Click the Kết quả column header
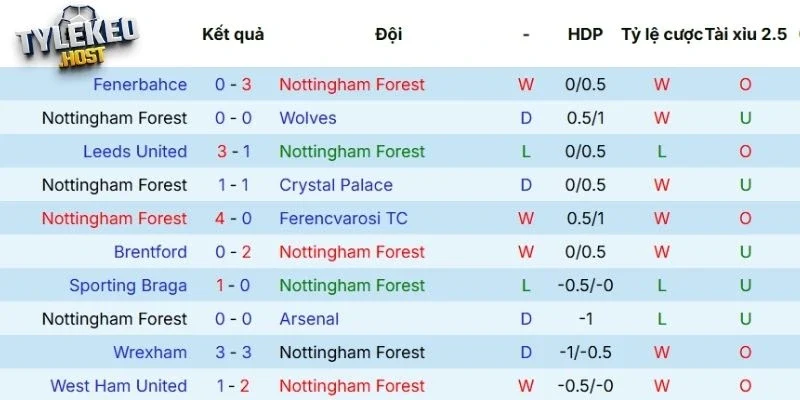The height and width of the screenshot is (400, 800). [x=233, y=35]
